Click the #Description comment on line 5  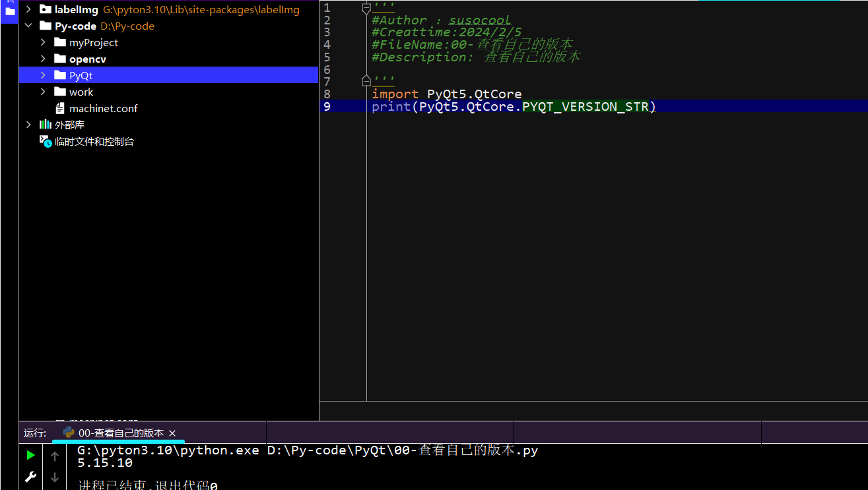(476, 57)
